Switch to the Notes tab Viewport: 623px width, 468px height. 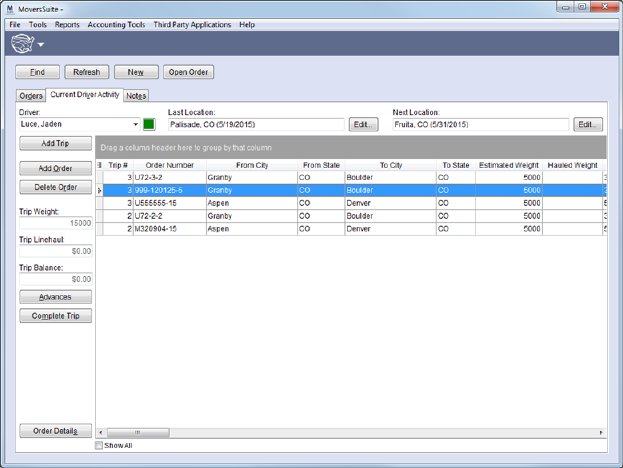136,96
